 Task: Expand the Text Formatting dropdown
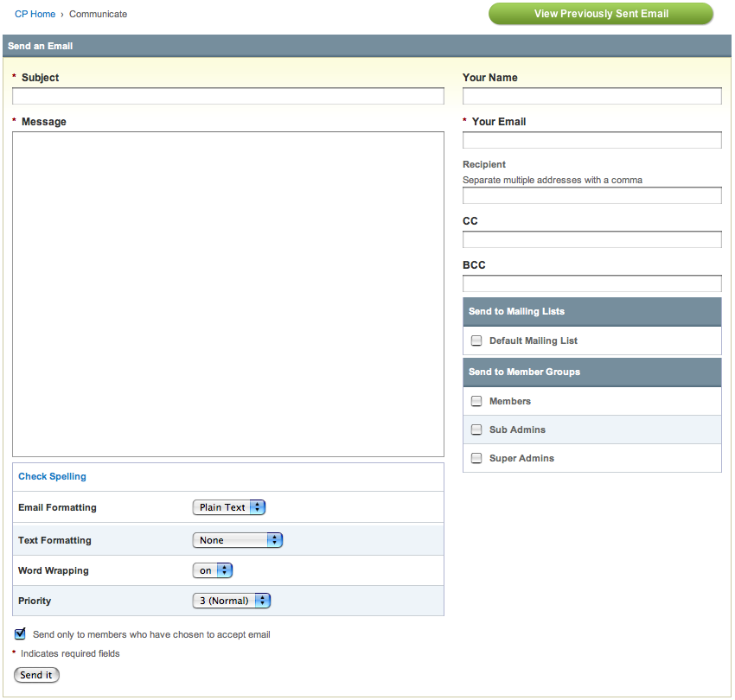point(238,540)
